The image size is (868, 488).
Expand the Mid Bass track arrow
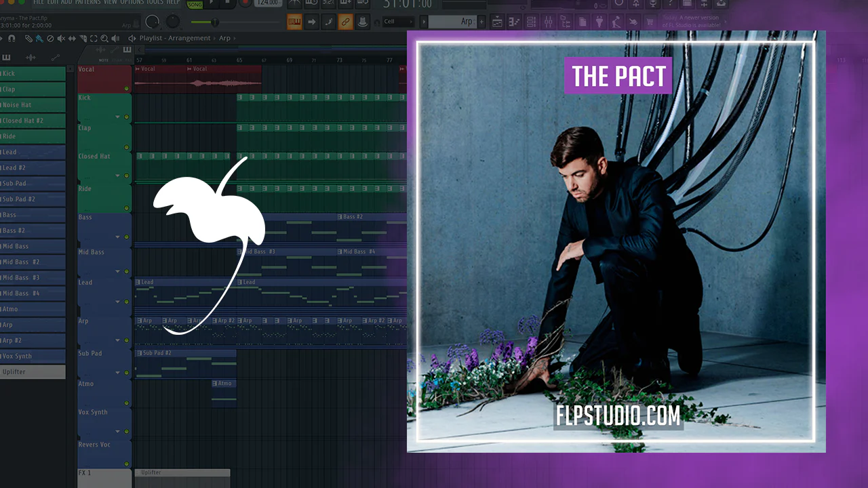click(117, 271)
